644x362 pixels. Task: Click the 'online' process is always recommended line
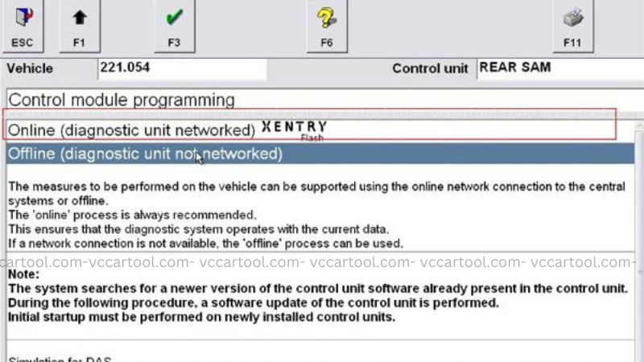[132, 215]
